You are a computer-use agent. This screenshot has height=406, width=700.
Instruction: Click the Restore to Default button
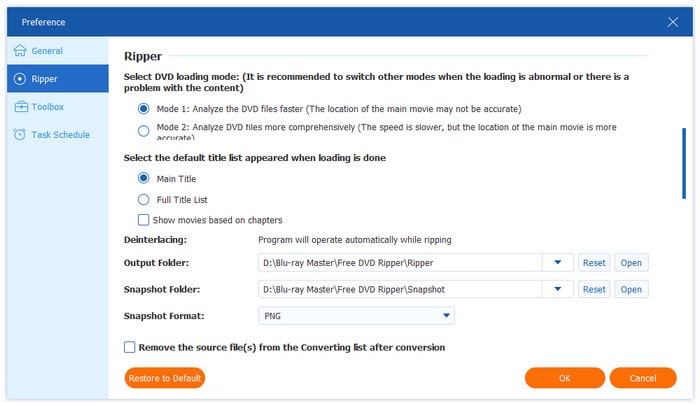click(165, 378)
